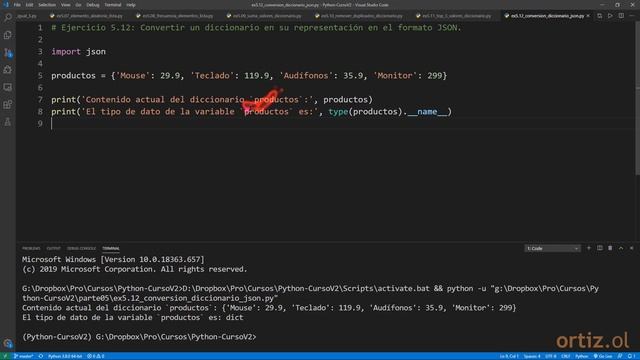
Task: Switch to ex5.07 elemento aleatorio tab
Action: coord(86,16)
